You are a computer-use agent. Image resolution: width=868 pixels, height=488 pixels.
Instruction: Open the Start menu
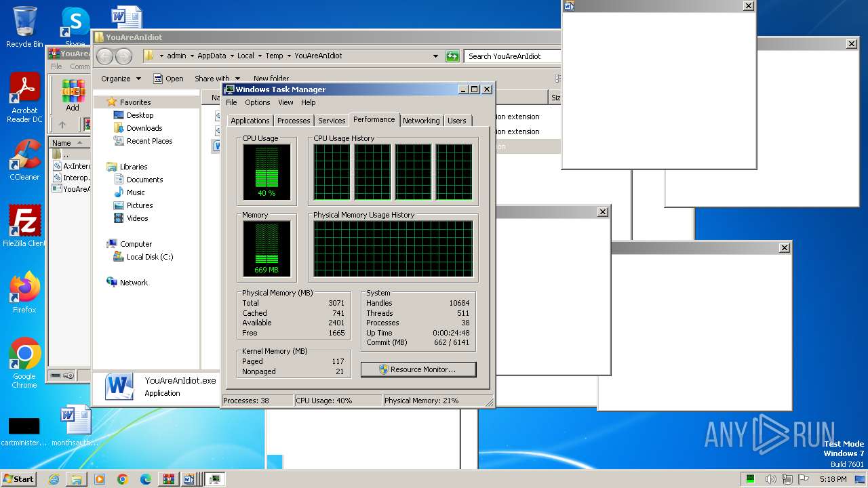[x=19, y=479]
